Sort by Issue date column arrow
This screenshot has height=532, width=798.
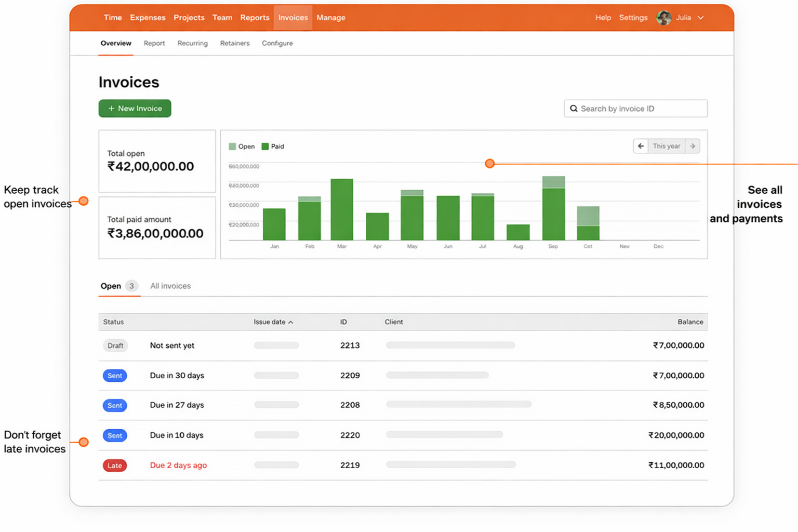click(291, 322)
